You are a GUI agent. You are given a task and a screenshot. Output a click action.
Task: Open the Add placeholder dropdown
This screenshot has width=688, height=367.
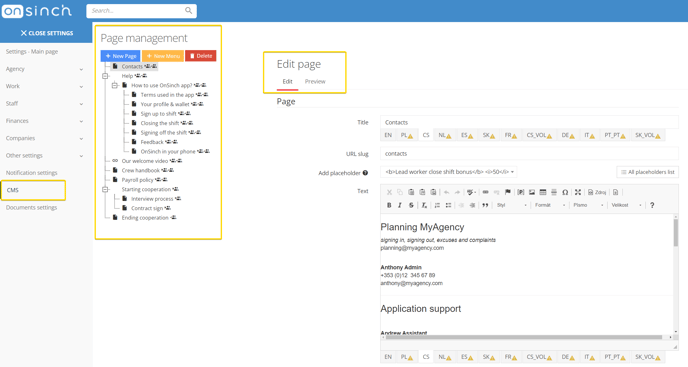click(449, 172)
